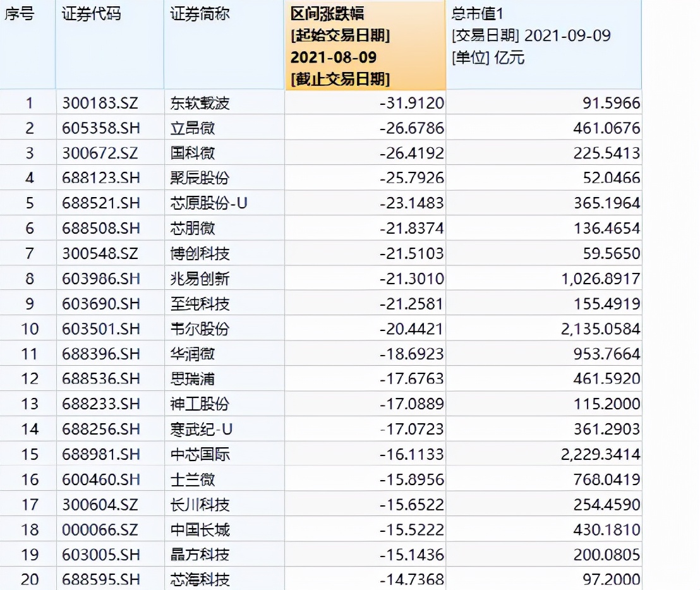Click stock code 000066.SZ

[100, 529]
